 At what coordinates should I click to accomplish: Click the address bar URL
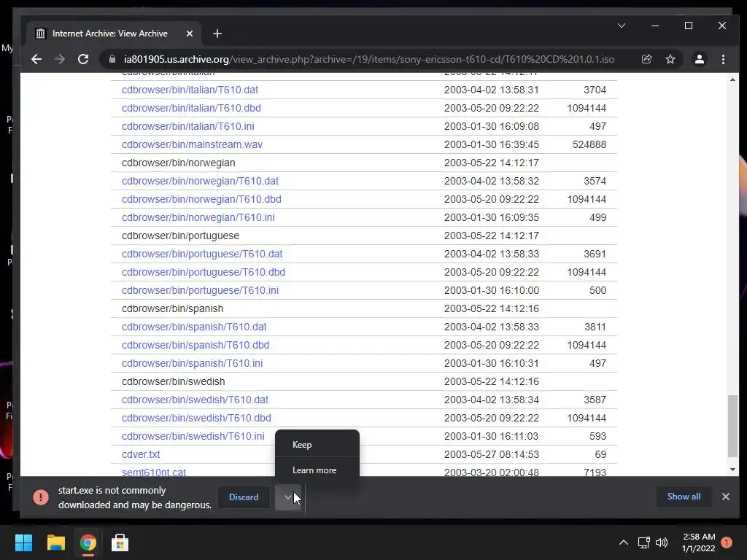tap(368, 59)
